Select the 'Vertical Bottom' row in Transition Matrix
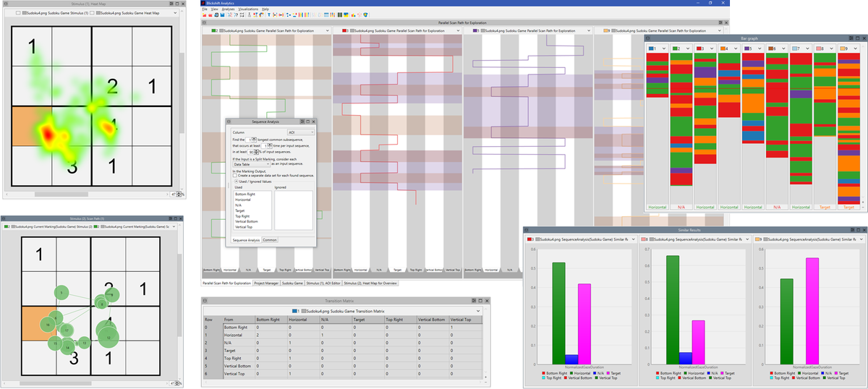Image resolution: width=868 pixels, height=389 pixels. (341, 366)
